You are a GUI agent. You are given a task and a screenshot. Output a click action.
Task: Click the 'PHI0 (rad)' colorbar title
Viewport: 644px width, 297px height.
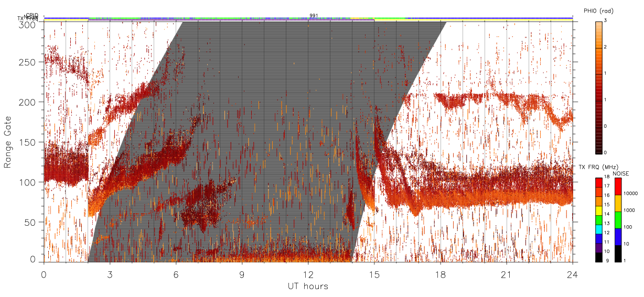598,11
